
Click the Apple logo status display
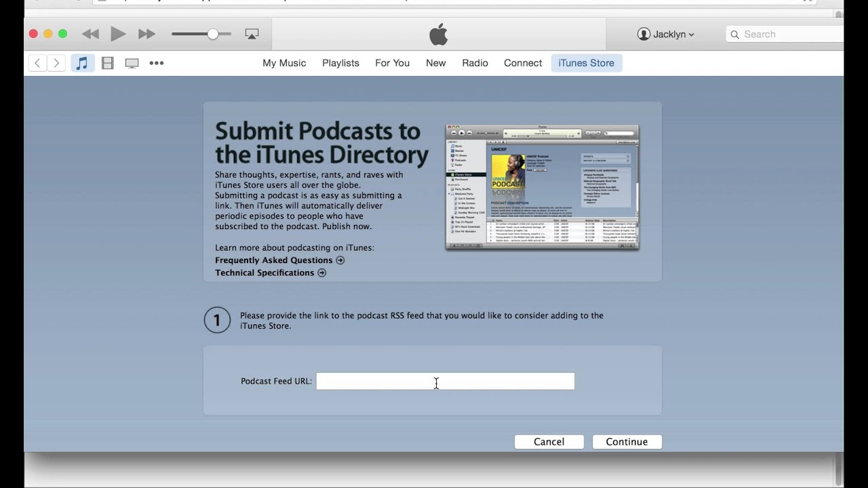(x=439, y=34)
